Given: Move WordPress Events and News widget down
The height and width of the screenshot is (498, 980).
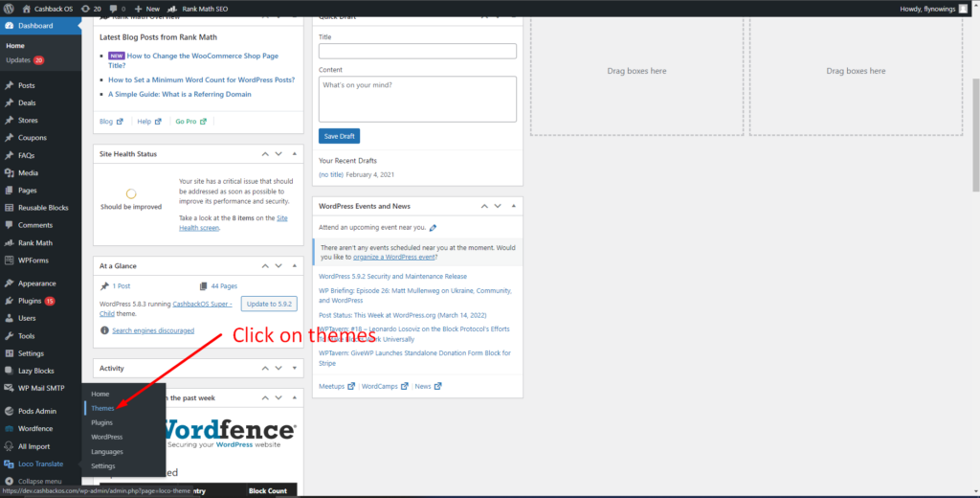Looking at the screenshot, I should click(498, 206).
